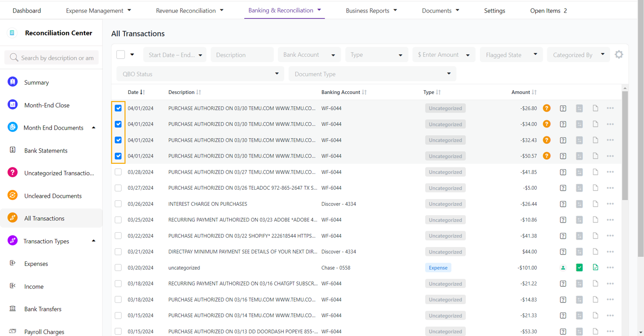
Task: Open the Open Items 2 link
Action: 548,10
